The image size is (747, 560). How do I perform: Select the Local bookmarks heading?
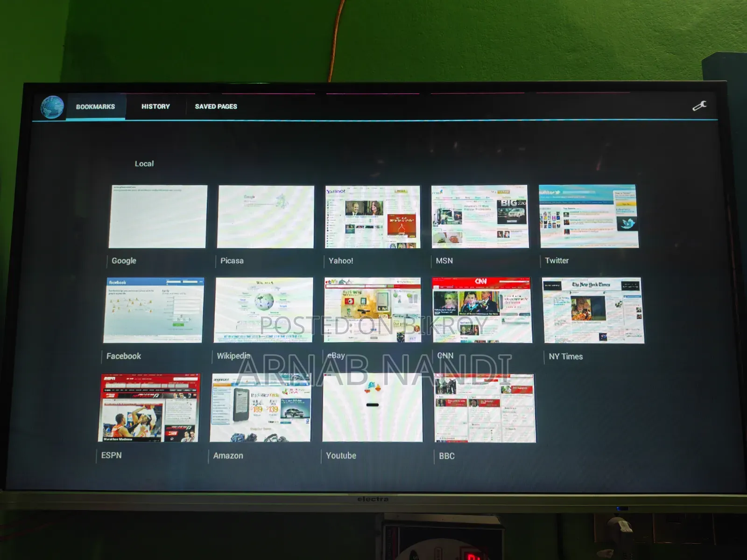(x=144, y=164)
